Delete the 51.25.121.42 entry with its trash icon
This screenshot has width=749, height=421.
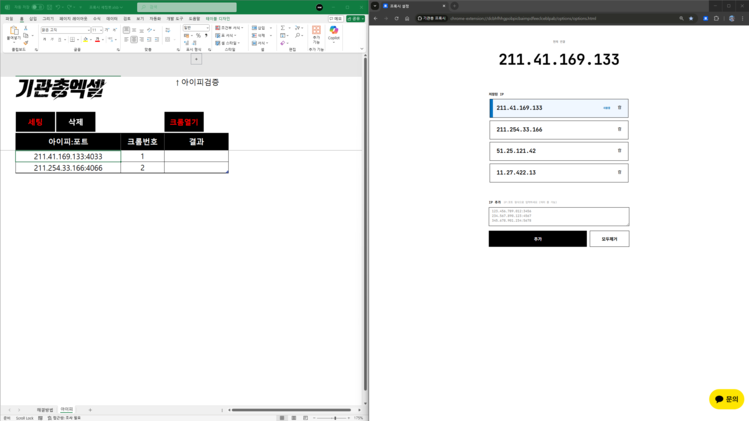(x=620, y=151)
